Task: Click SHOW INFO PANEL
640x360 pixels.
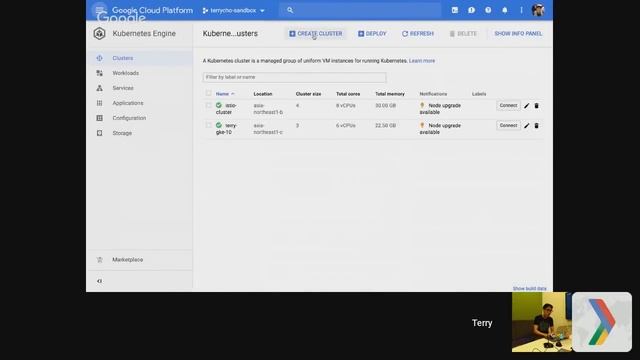Action: pos(518,33)
